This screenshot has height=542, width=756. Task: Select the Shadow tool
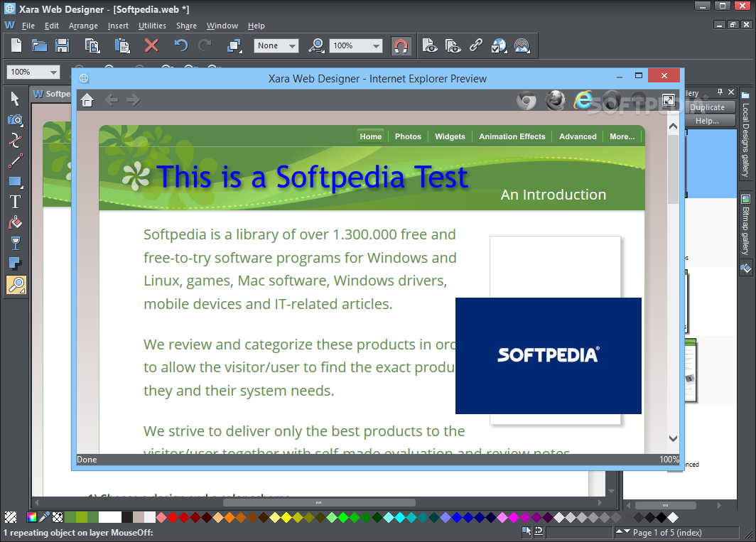pyautogui.click(x=16, y=264)
